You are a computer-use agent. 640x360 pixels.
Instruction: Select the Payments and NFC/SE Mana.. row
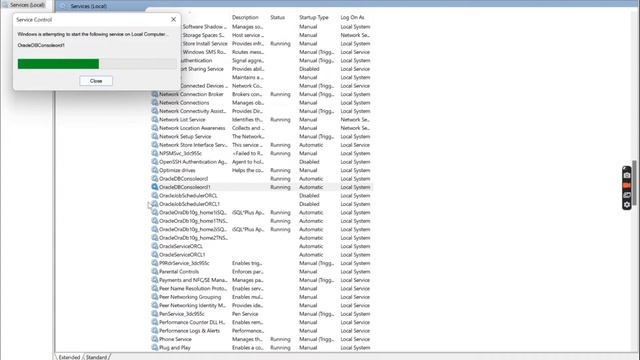pos(261,280)
